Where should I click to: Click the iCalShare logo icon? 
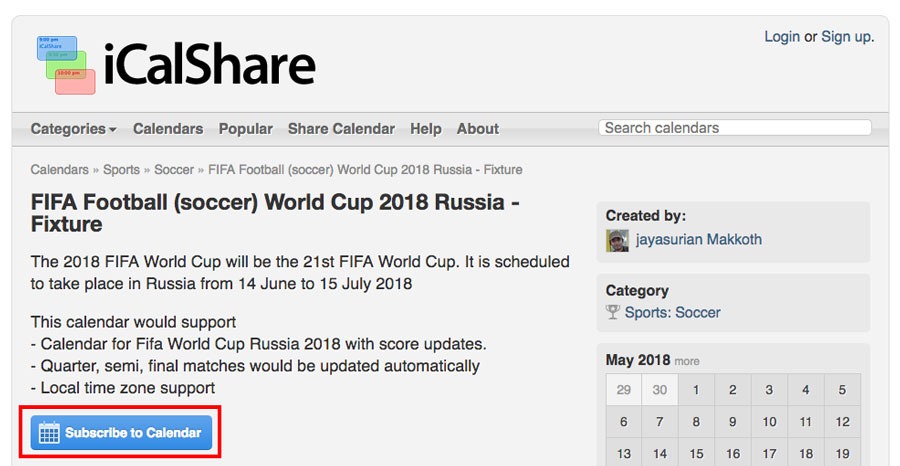coord(66,65)
